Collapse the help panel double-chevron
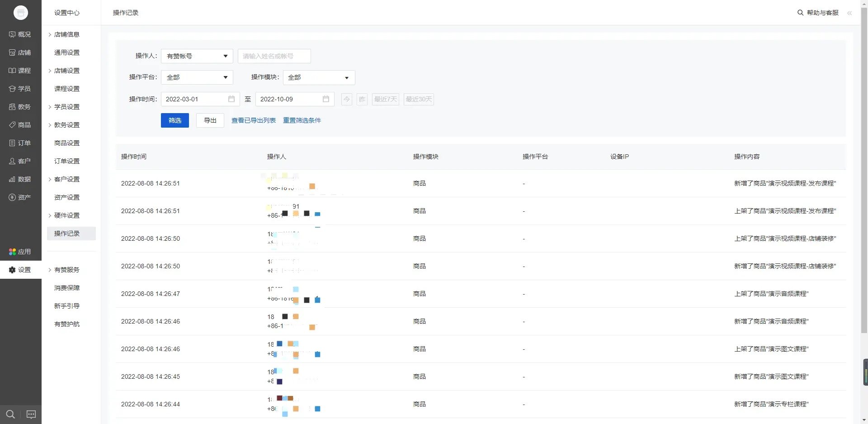868x424 pixels. [849, 13]
